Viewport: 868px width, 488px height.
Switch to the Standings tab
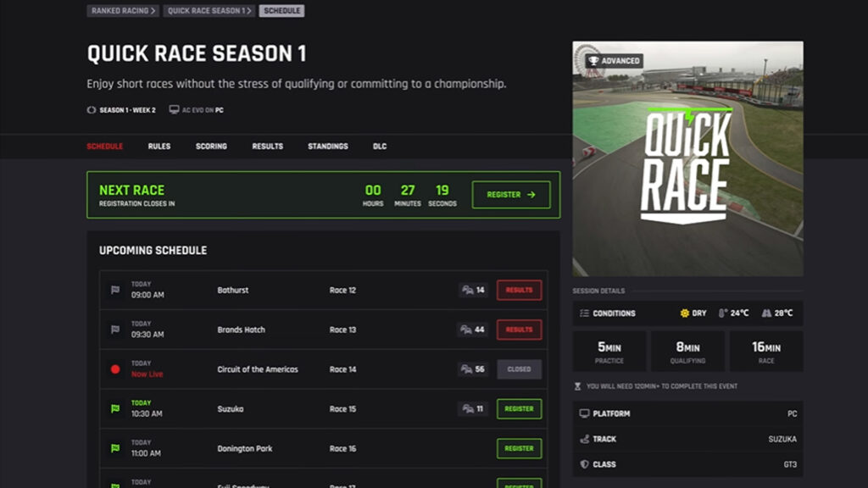click(327, 147)
